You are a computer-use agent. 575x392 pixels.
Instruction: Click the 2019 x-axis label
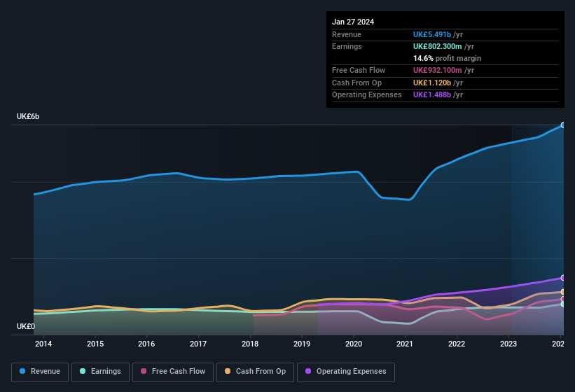[x=302, y=344]
